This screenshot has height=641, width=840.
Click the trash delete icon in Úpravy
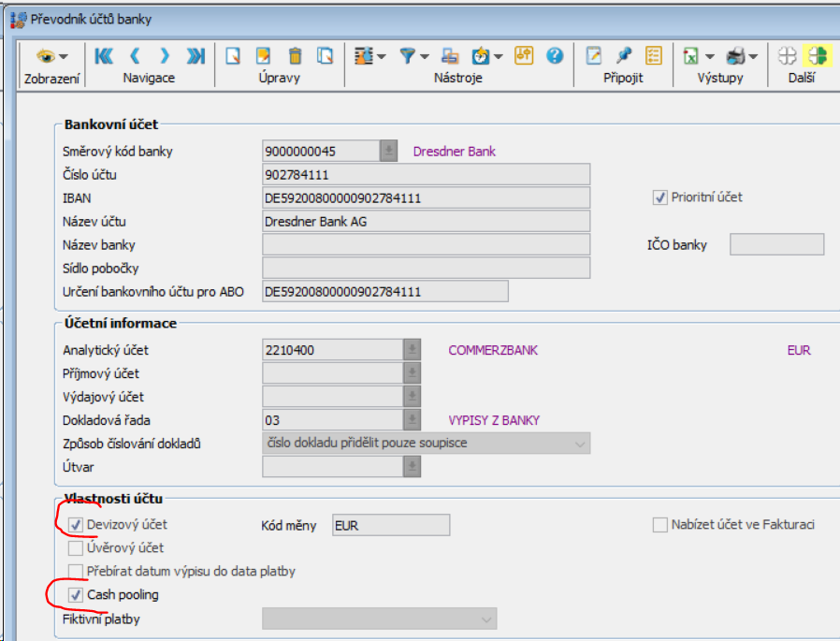point(295,56)
